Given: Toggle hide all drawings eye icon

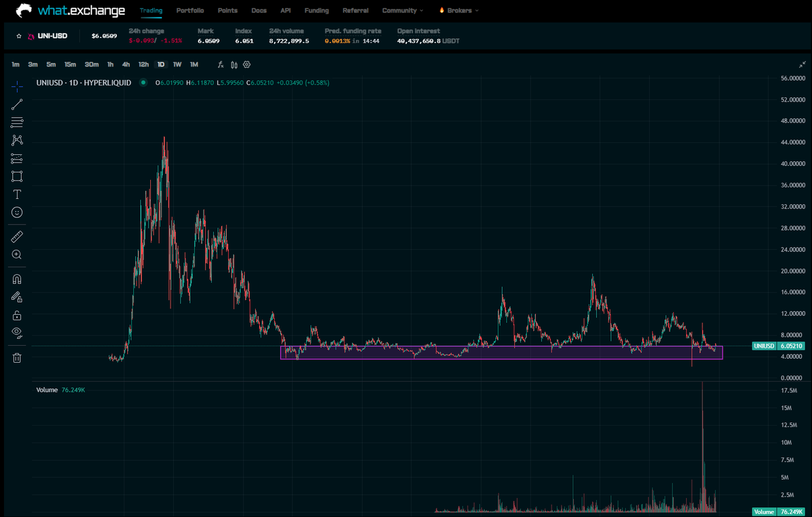Looking at the screenshot, I should (17, 333).
